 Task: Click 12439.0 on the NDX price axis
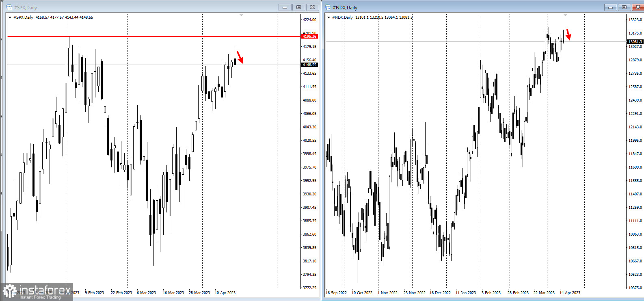click(635, 100)
